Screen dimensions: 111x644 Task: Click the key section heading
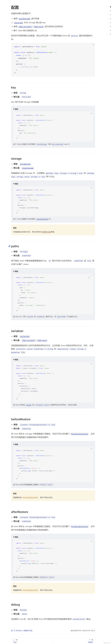click(14, 88)
